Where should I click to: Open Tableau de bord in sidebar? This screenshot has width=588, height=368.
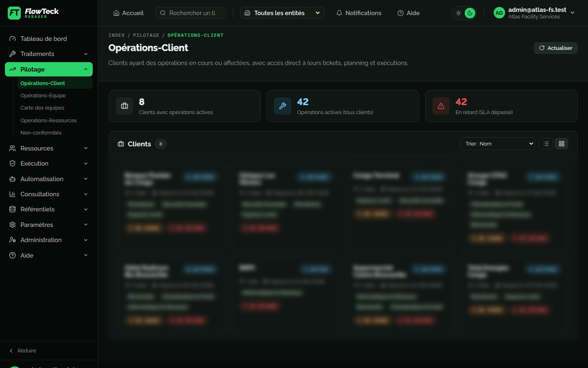coord(49,39)
